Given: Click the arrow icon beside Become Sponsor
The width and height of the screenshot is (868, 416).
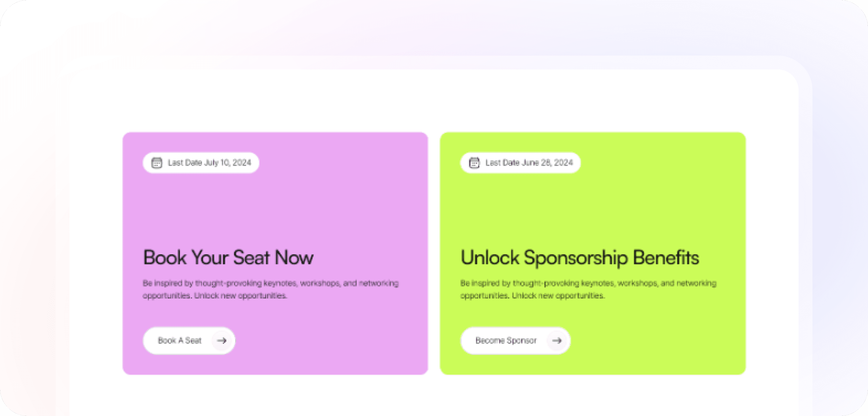Looking at the screenshot, I should [557, 340].
